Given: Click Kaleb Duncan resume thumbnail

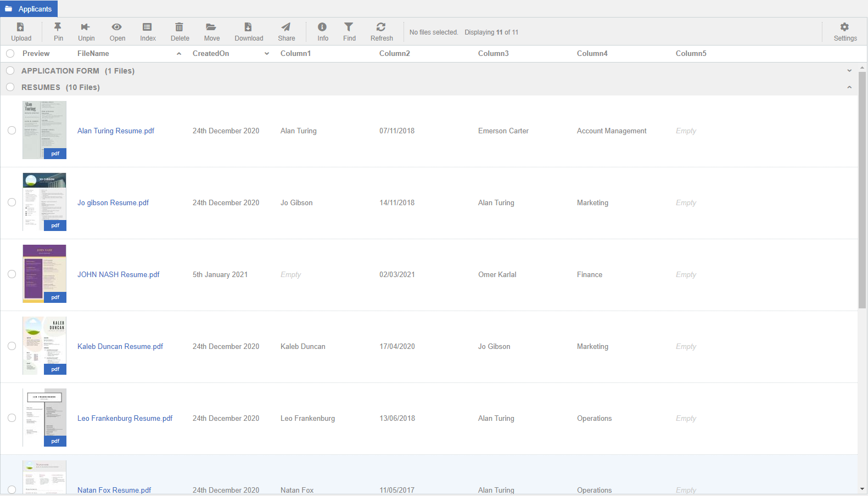Looking at the screenshot, I should [x=44, y=346].
